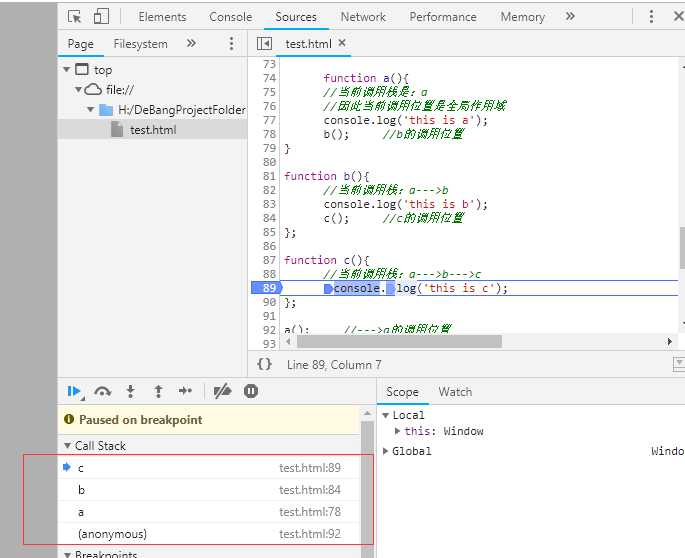Show more navigator tabs chevron
Viewport: 685px width, 558px height.
(x=191, y=43)
